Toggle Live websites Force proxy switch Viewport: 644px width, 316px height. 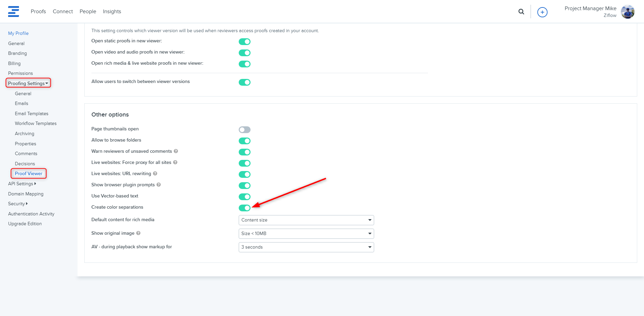coord(244,163)
